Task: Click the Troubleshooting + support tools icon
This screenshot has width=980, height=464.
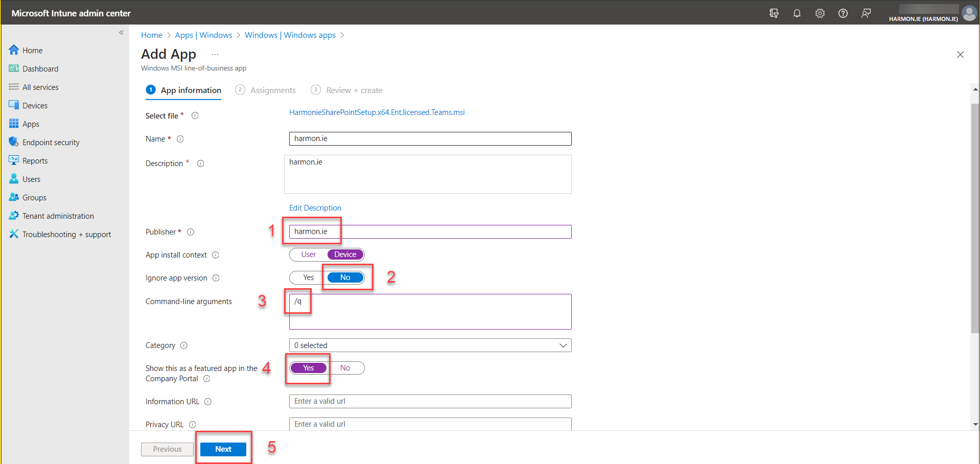Action: 14,234
